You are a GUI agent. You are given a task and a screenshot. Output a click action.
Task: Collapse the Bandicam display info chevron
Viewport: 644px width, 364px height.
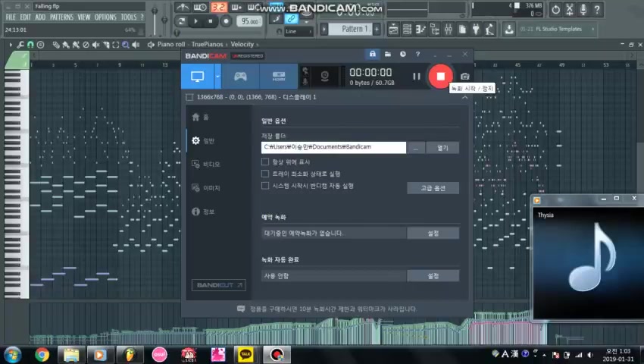coord(464,98)
